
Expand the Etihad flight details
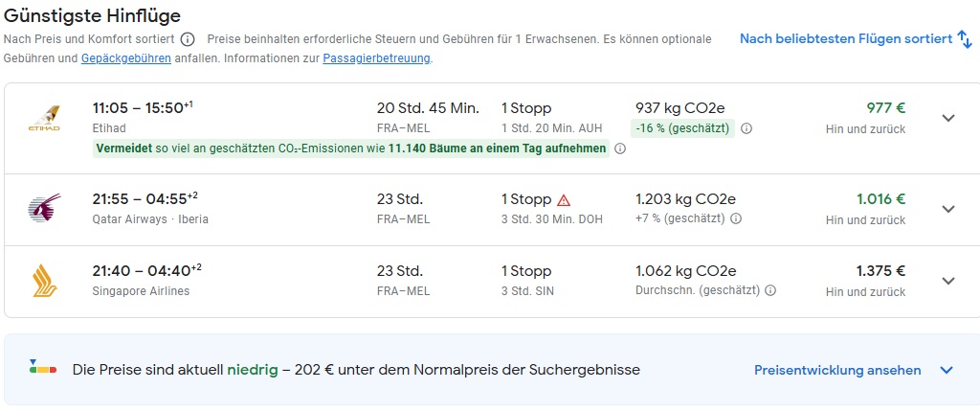tap(948, 118)
